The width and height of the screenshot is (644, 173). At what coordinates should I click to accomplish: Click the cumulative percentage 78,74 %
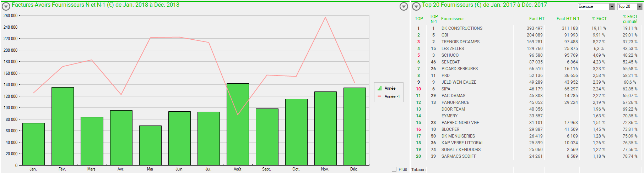point(630,156)
